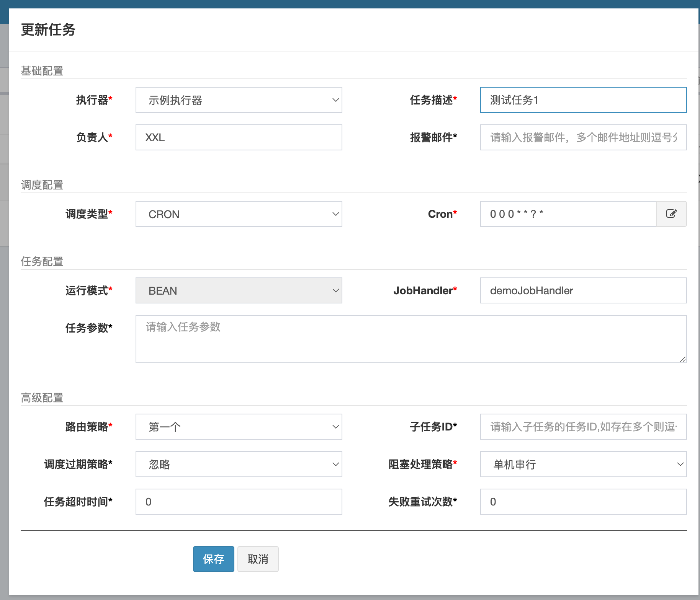Open the 运行模式 run mode dropdown

coord(238,290)
